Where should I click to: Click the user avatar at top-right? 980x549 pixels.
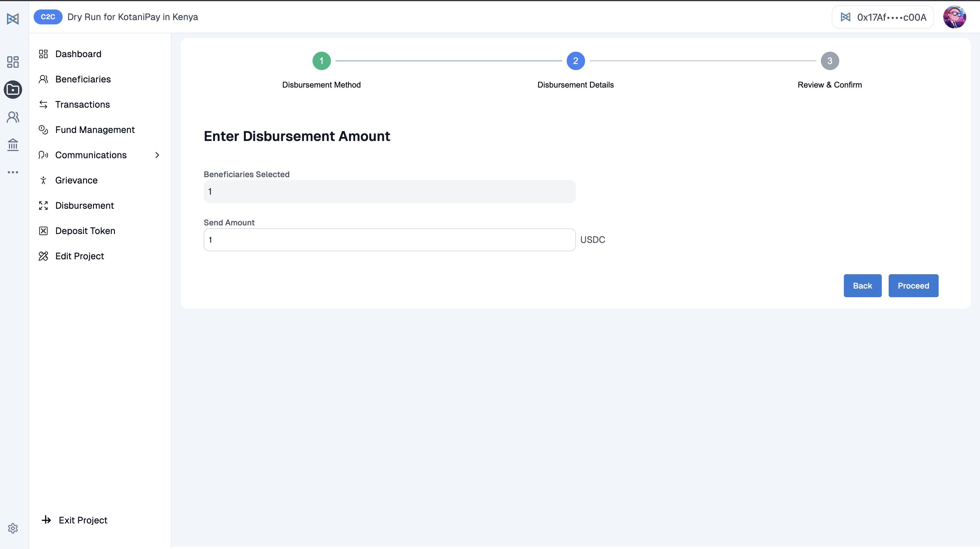point(954,17)
